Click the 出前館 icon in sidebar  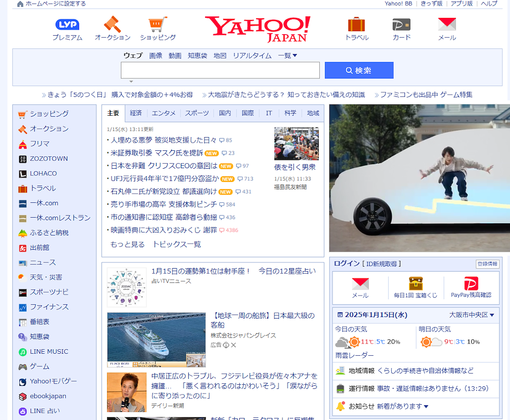22,248
